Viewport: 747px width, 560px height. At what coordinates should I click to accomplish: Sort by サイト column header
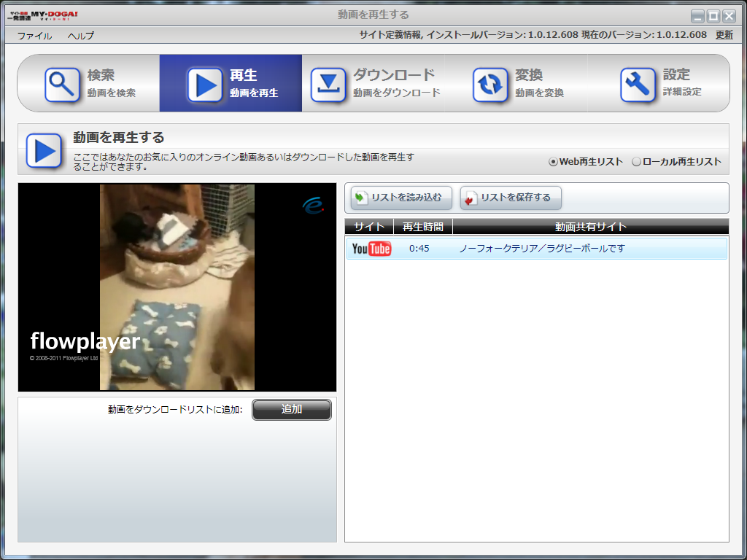(369, 227)
